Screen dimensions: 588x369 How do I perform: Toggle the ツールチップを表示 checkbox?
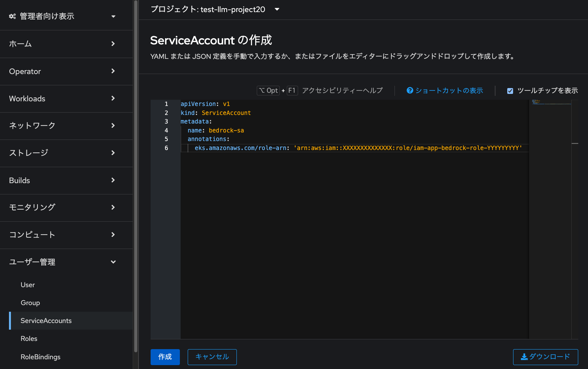pyautogui.click(x=510, y=91)
